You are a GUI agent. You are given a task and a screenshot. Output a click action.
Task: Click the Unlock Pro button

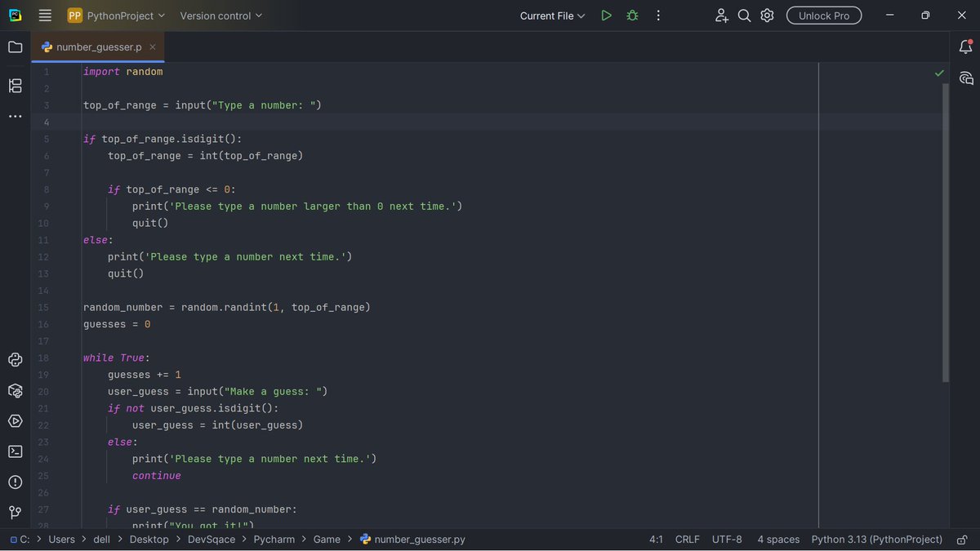click(x=823, y=15)
